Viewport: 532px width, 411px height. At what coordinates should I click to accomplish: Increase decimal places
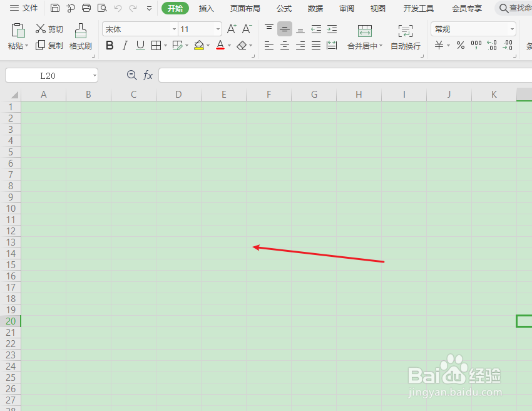(x=491, y=45)
